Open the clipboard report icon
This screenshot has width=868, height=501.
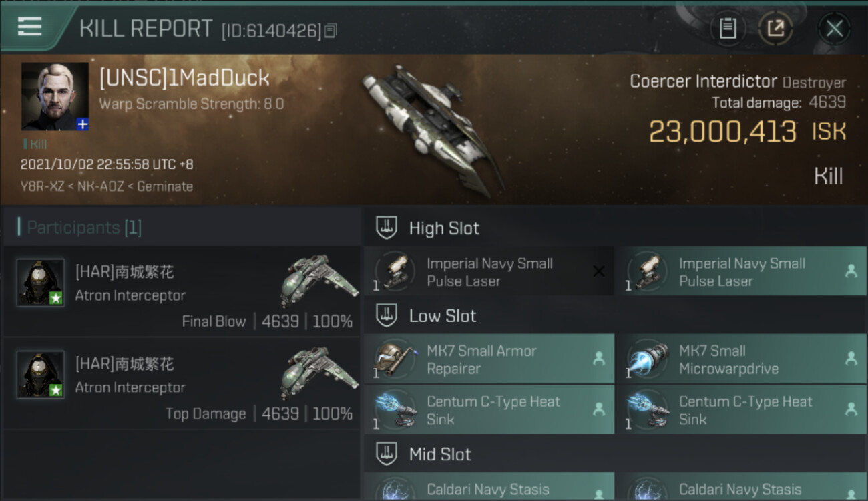click(728, 28)
